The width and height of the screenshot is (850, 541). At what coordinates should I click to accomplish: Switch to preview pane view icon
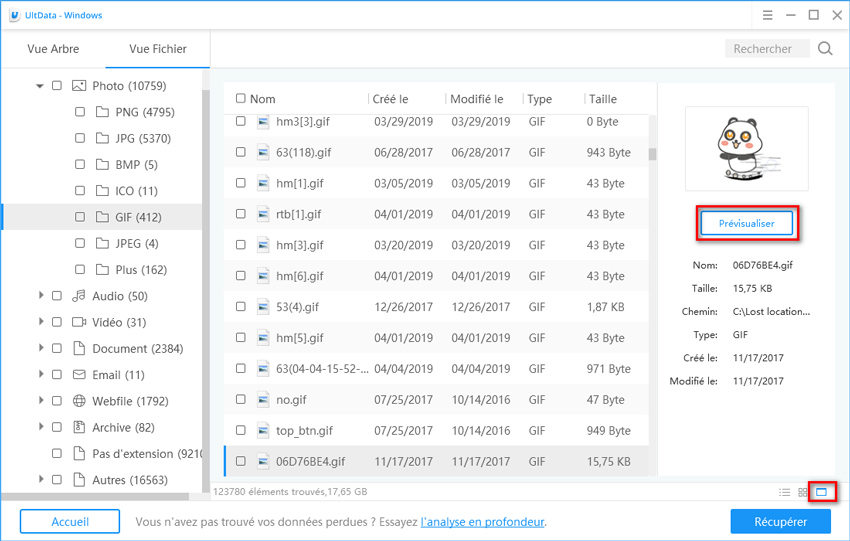[x=821, y=492]
